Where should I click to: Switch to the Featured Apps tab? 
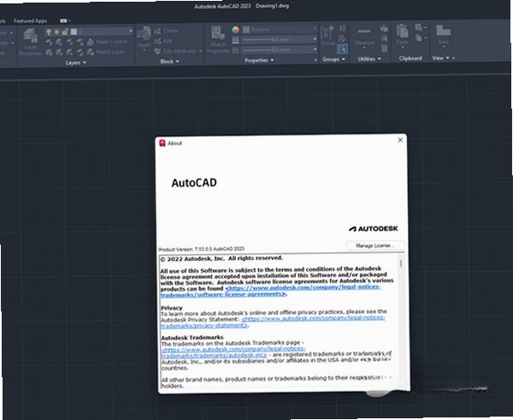30,21
